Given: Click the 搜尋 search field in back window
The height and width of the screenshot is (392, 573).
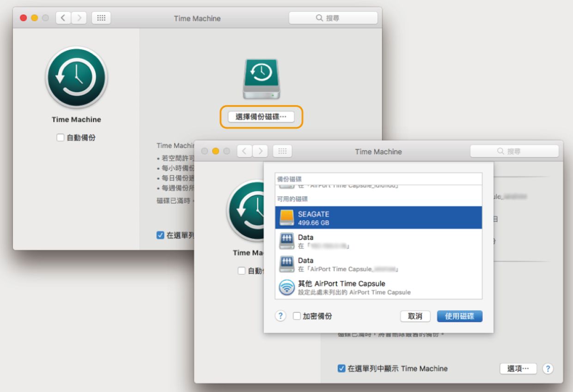Looking at the screenshot, I should pos(333,18).
